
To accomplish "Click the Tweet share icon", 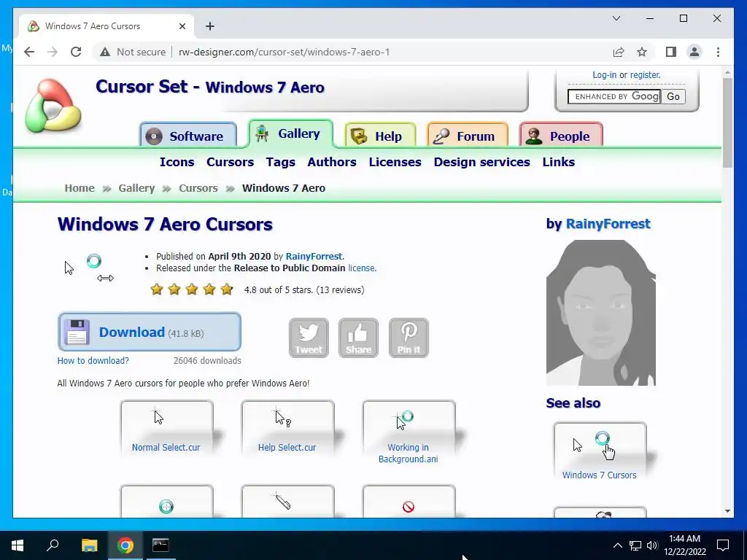I will click(x=309, y=338).
